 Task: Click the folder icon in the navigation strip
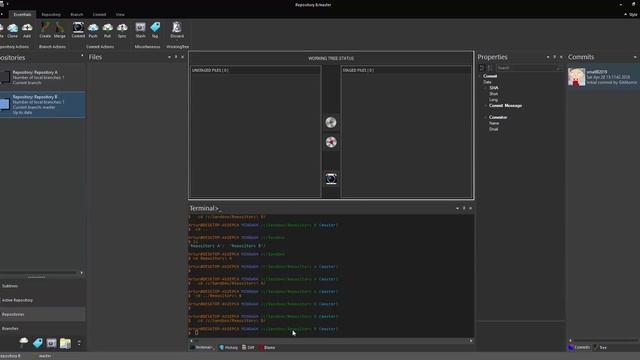pyautogui.click(x=65, y=343)
